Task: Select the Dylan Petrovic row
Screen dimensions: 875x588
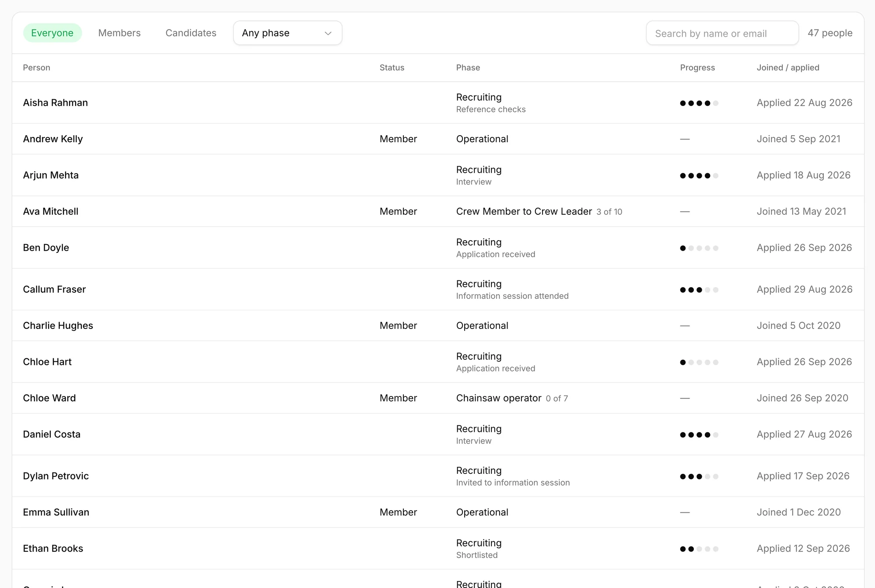Action: (x=438, y=476)
